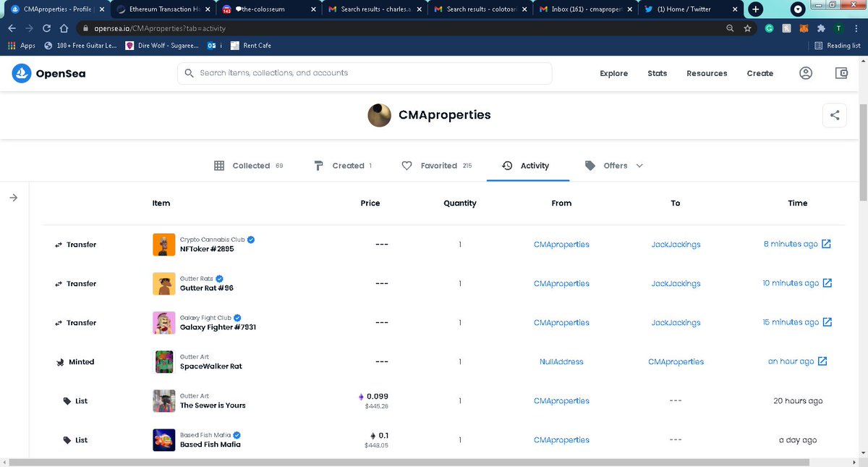Screen dimensions: 868x467
Task: Switch to Collected tab
Action: click(x=249, y=166)
